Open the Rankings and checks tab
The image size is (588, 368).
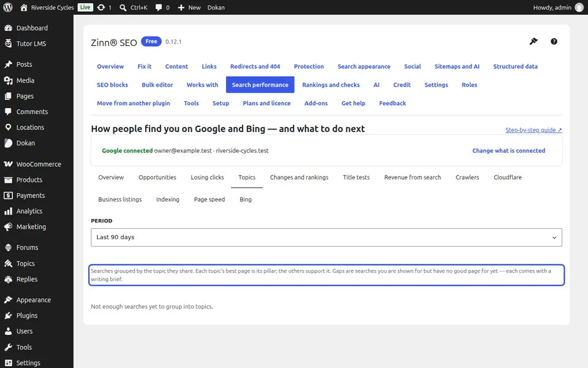[x=331, y=85]
